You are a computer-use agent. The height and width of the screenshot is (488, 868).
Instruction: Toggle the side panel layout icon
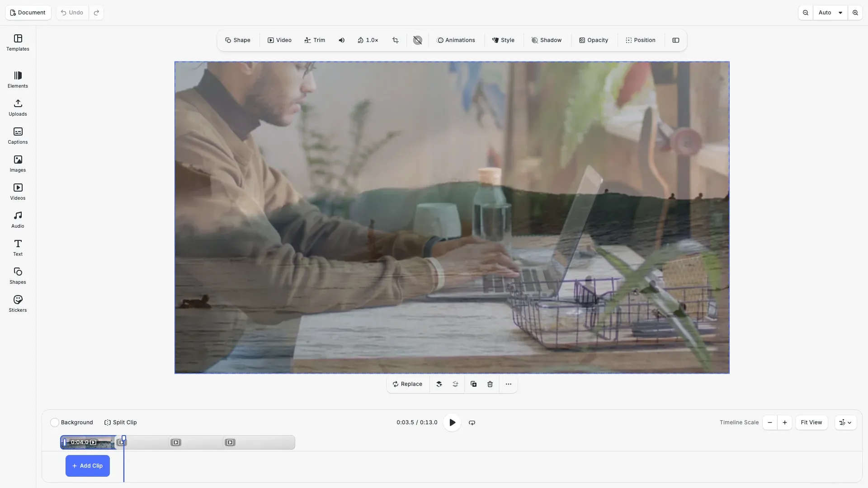click(676, 40)
